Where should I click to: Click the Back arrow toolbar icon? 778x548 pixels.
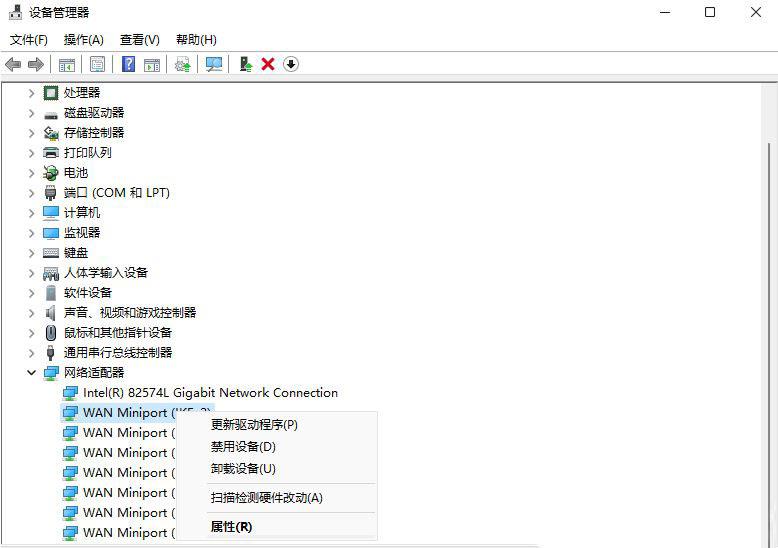coord(13,64)
